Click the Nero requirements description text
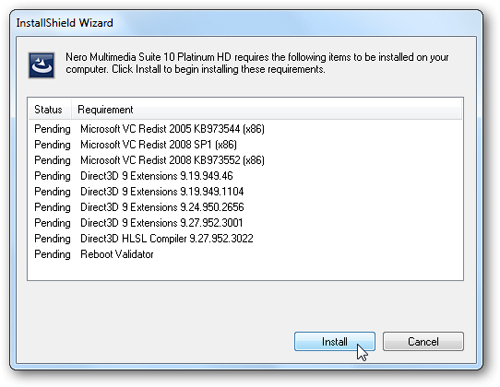This screenshot has width=500, height=387. coord(257,63)
